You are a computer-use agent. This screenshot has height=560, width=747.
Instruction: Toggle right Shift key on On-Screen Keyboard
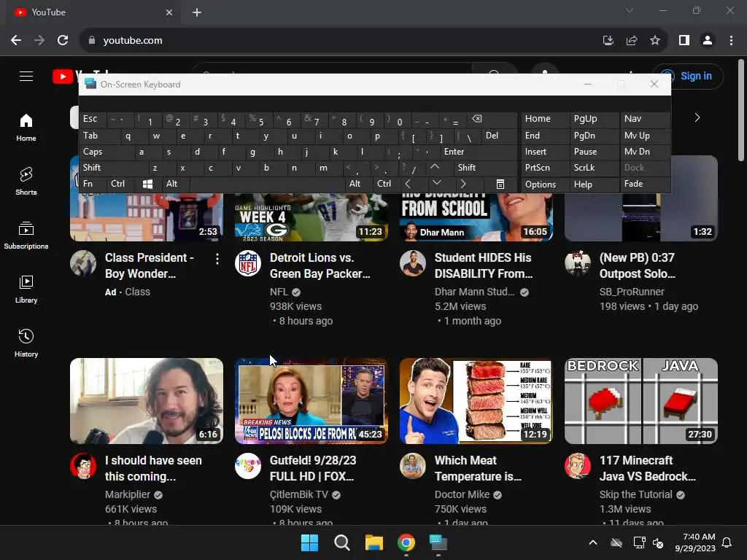[x=485, y=168]
